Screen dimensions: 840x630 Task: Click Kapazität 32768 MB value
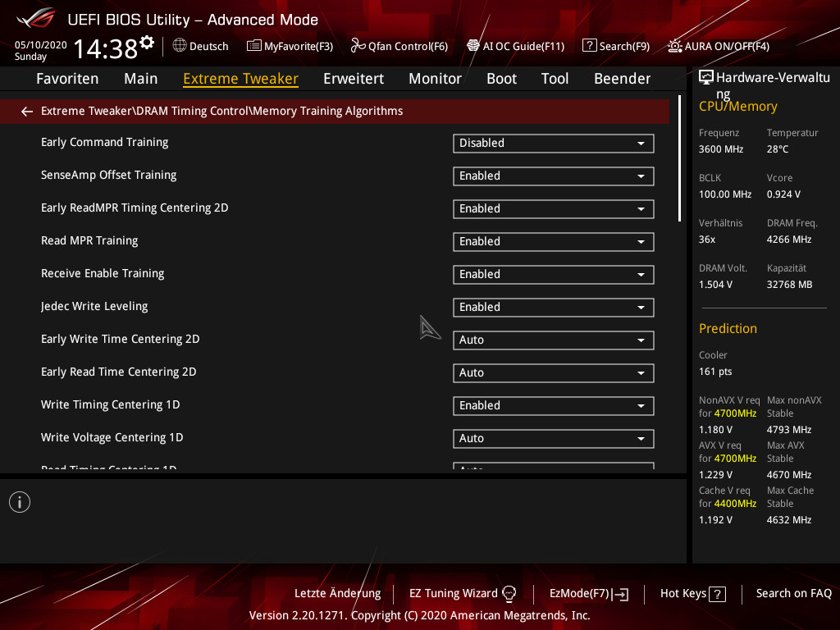pyautogui.click(x=789, y=285)
